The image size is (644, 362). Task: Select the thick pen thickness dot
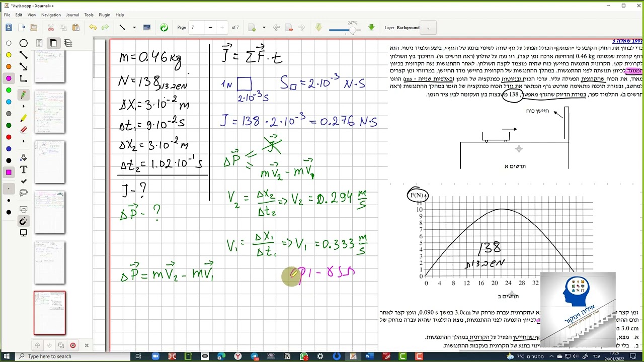point(9,212)
